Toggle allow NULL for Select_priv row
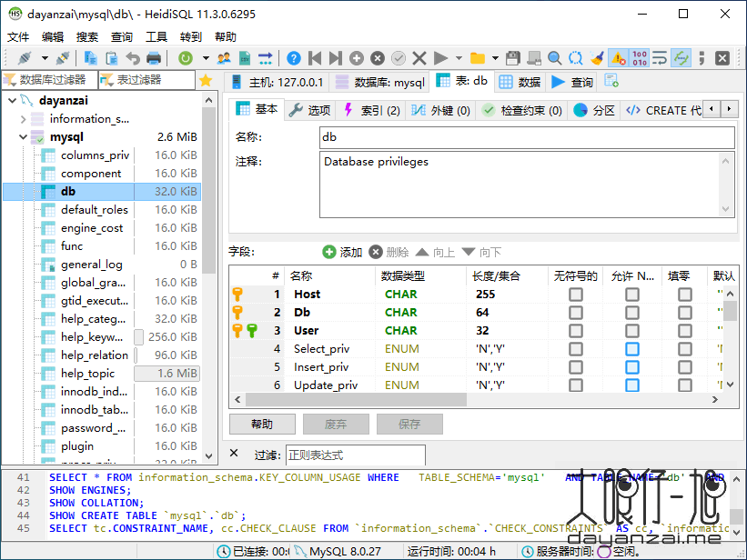 (632, 349)
